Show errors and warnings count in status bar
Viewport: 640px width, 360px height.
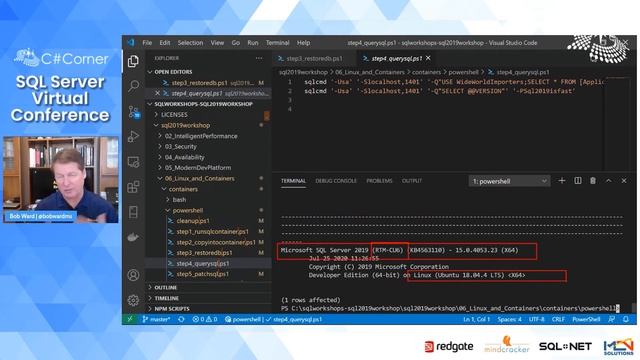tap(204, 319)
